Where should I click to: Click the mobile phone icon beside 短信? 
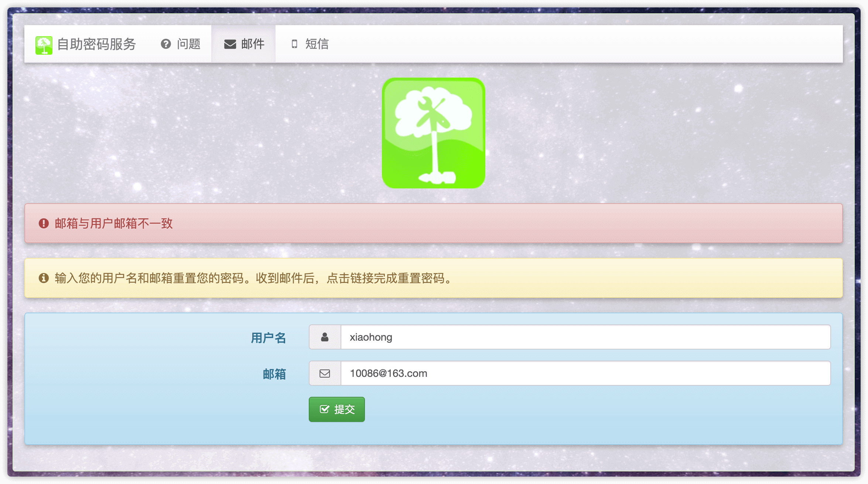tap(294, 44)
